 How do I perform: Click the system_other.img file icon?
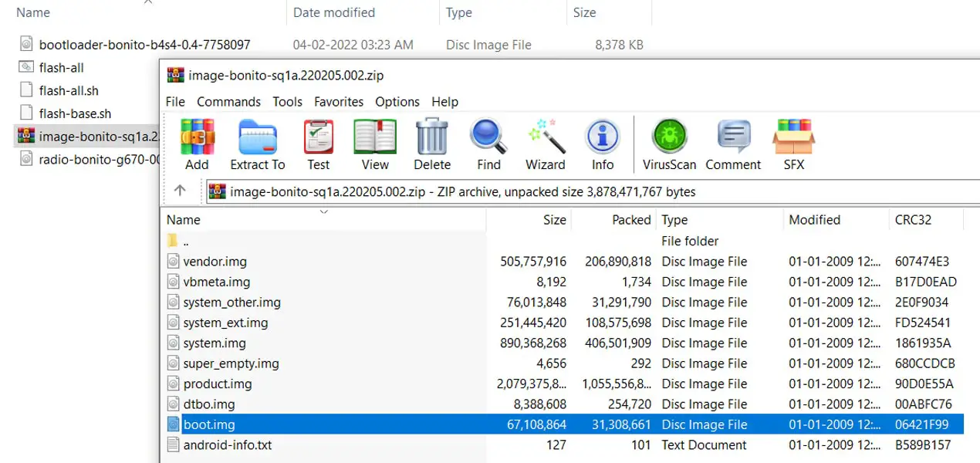173,302
